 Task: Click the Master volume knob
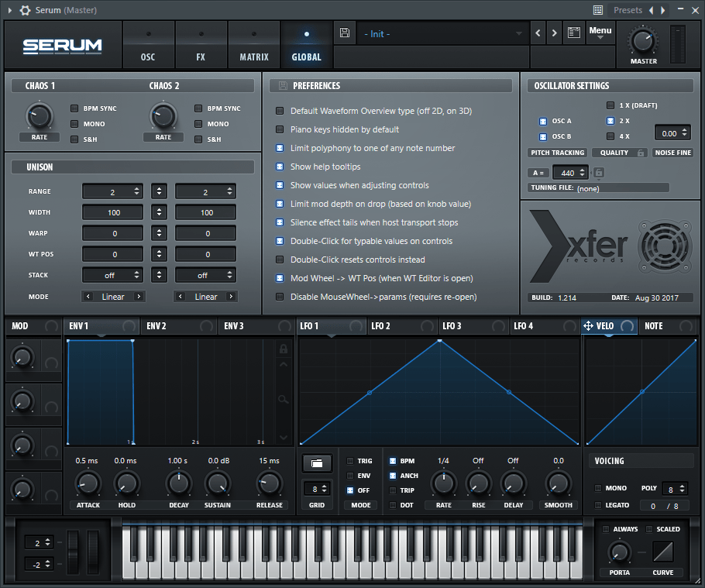642,41
